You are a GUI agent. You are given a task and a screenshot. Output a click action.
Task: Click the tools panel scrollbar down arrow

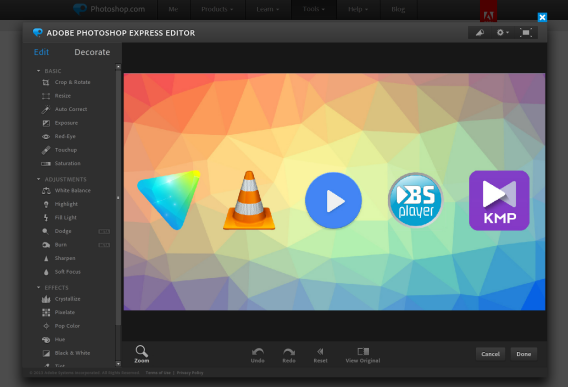[x=118, y=363]
